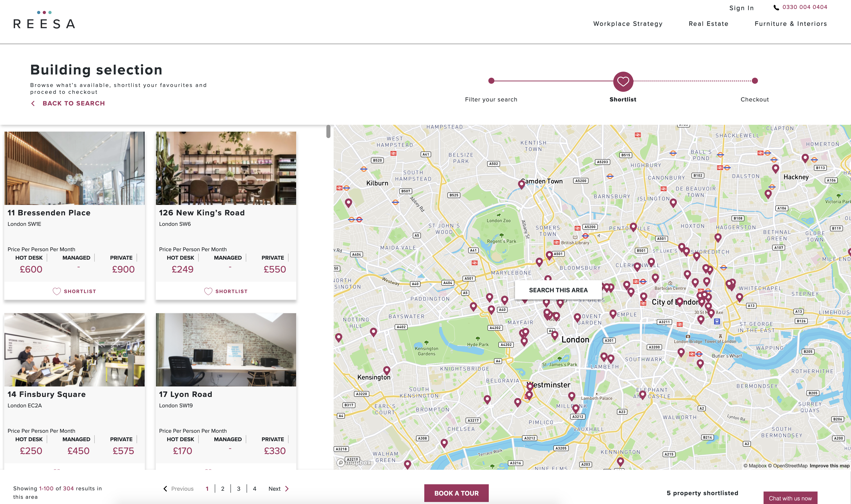Click the OpenStreetMap attribution link

point(788,466)
